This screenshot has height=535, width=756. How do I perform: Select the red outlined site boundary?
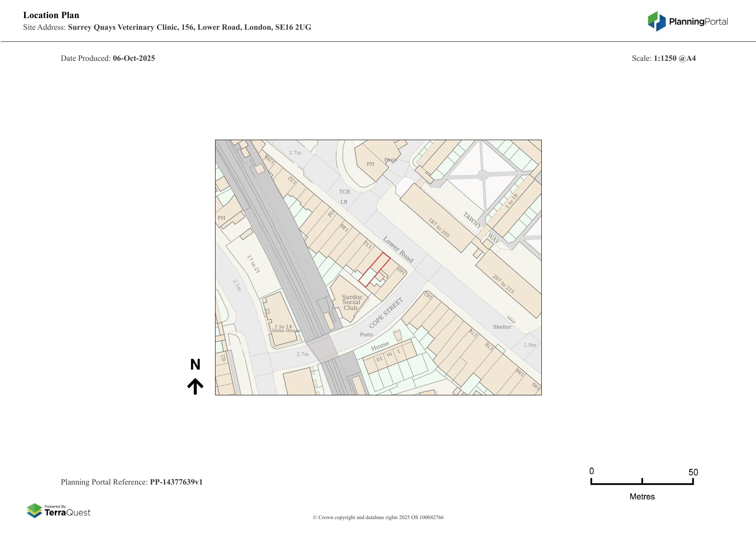[x=374, y=270]
